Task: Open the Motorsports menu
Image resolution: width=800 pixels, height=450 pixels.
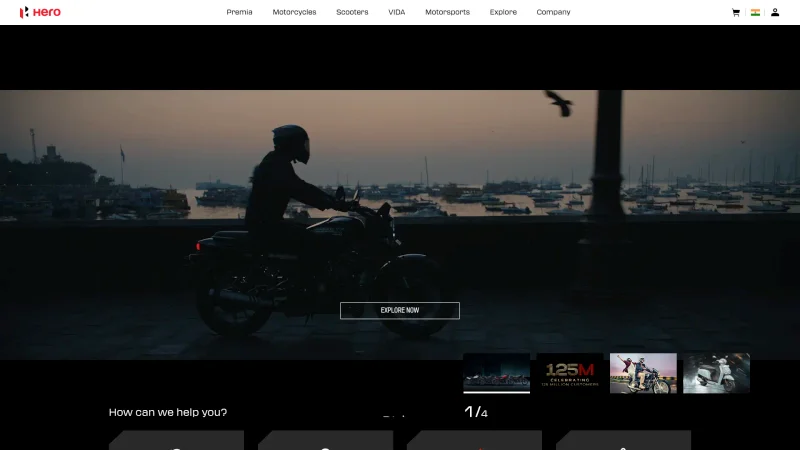Action: pyautogui.click(x=447, y=12)
